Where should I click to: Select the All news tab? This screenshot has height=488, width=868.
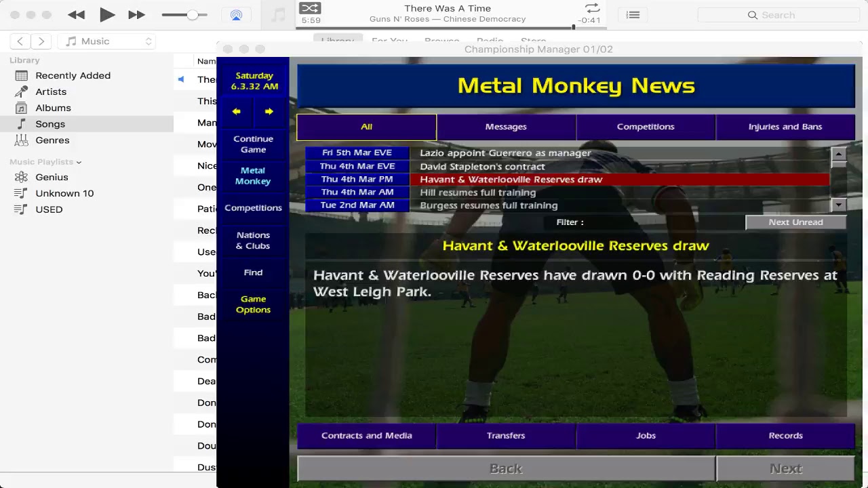(366, 127)
